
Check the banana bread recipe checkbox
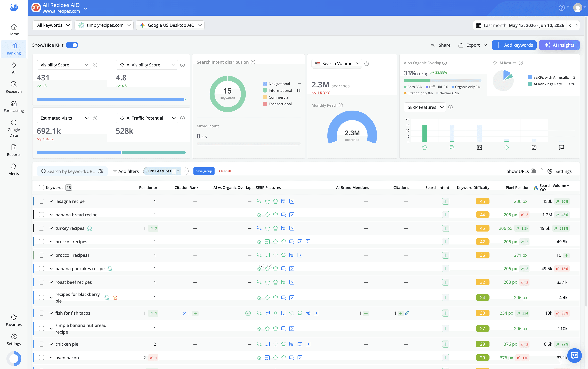(41, 214)
